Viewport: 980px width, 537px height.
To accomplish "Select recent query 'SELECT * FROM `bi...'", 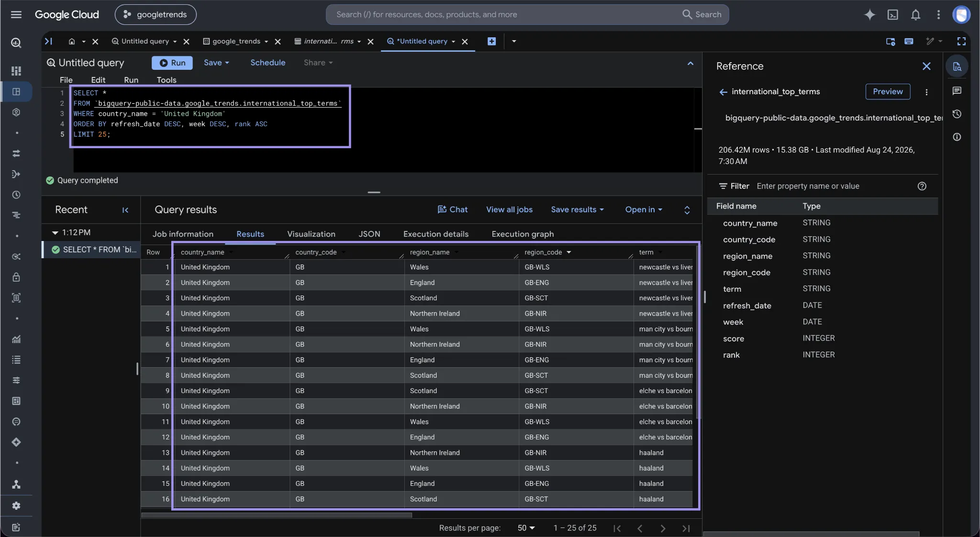I will [x=91, y=250].
